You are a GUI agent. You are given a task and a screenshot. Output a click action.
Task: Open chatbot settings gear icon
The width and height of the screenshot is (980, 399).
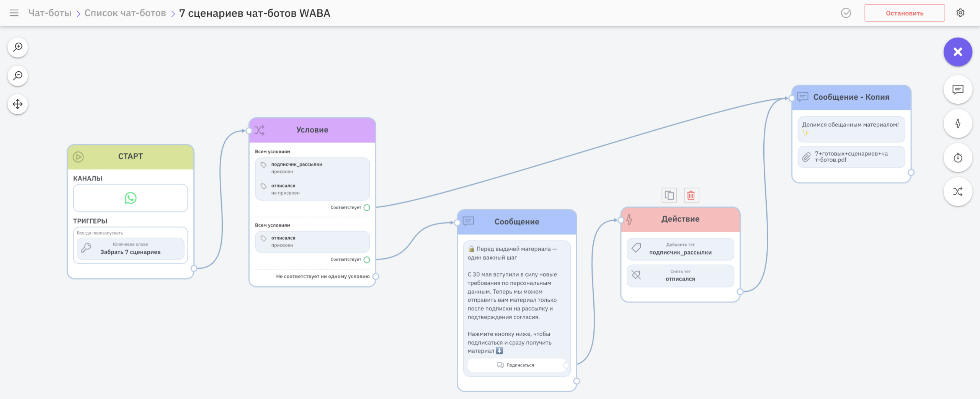pyautogui.click(x=960, y=13)
